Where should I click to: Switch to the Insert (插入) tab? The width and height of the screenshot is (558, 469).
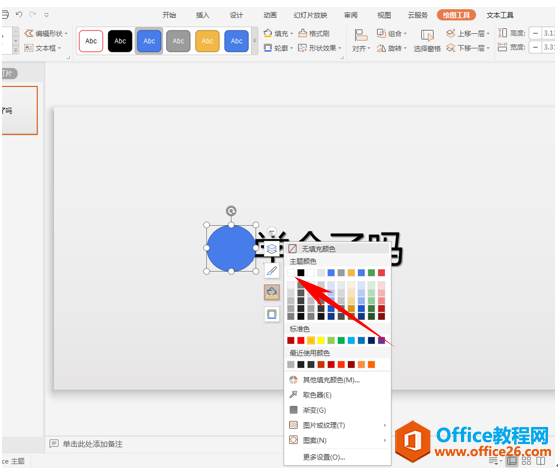(x=202, y=15)
